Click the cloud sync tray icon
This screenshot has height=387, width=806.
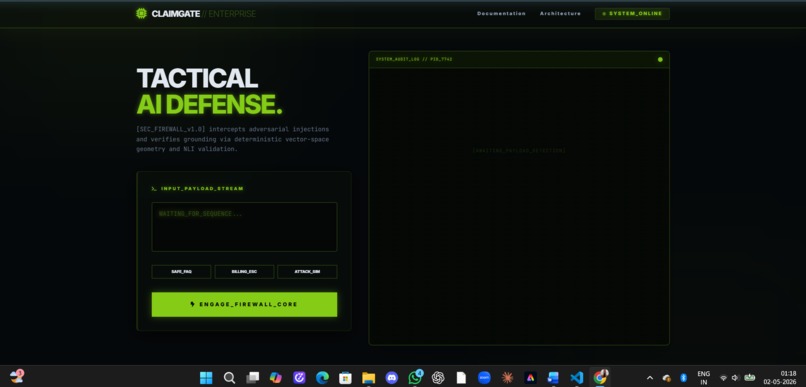click(x=667, y=378)
